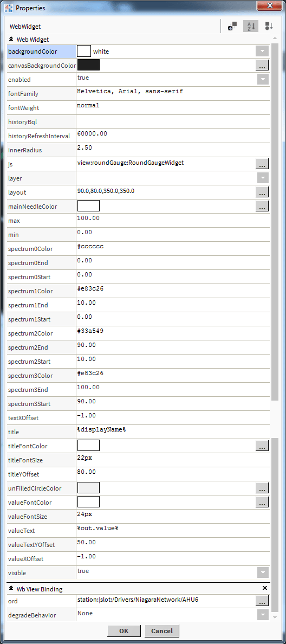Click the min value field
The image size is (286, 644).
point(173,234)
